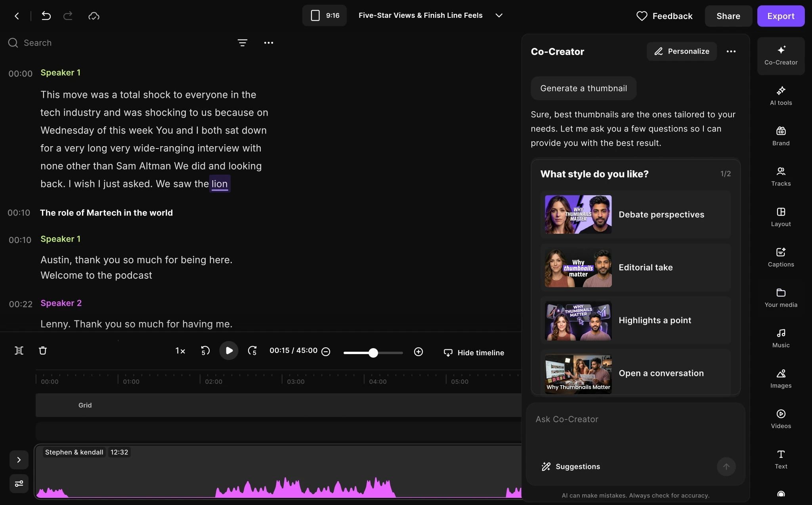Open timeline settings sliders icon
Screen dimensions: 812x505
(19, 484)
